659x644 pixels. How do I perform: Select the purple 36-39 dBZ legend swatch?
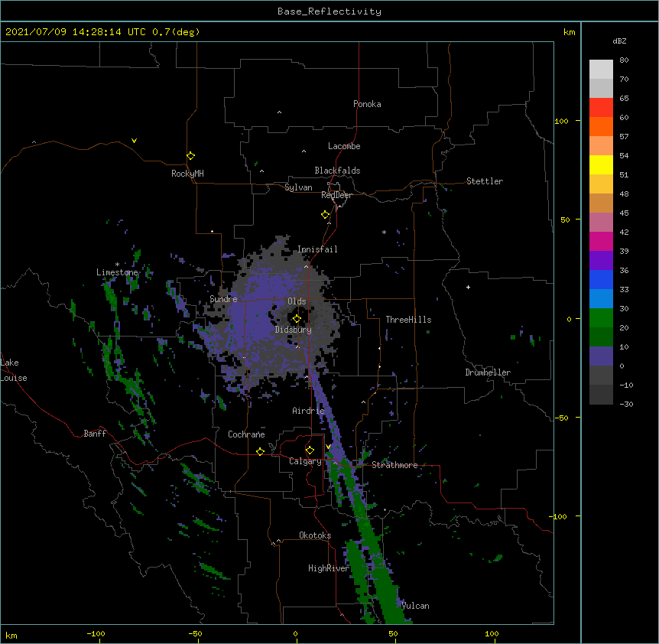(x=601, y=261)
